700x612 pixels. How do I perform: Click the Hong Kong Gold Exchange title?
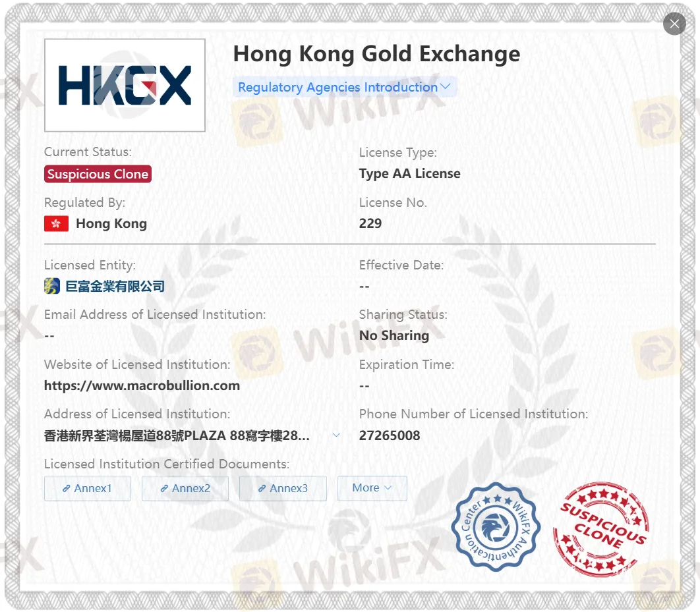click(x=376, y=55)
